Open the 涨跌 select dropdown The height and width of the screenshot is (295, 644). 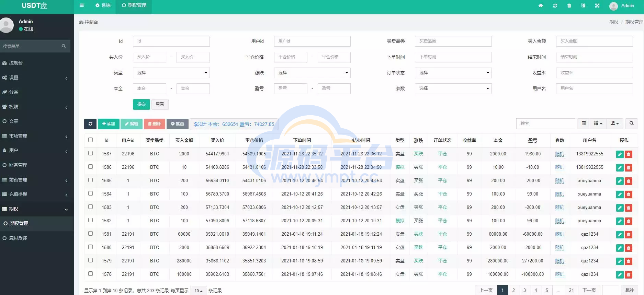point(312,73)
